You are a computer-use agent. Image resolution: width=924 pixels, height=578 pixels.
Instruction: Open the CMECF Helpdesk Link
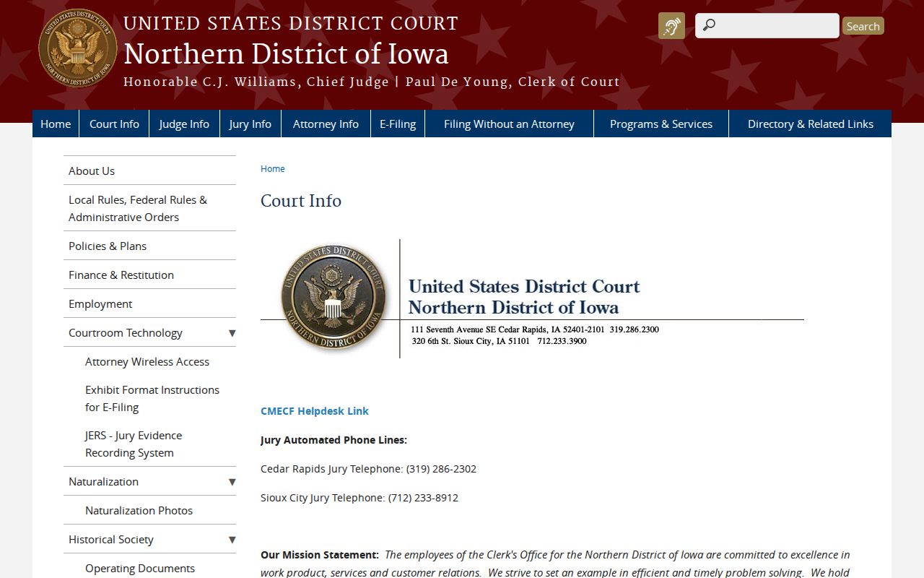pos(315,411)
